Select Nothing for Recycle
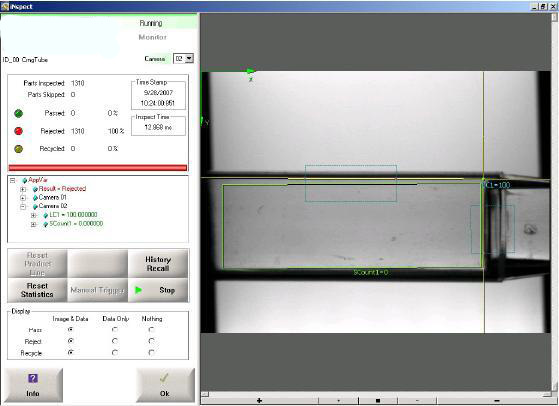 [152, 353]
